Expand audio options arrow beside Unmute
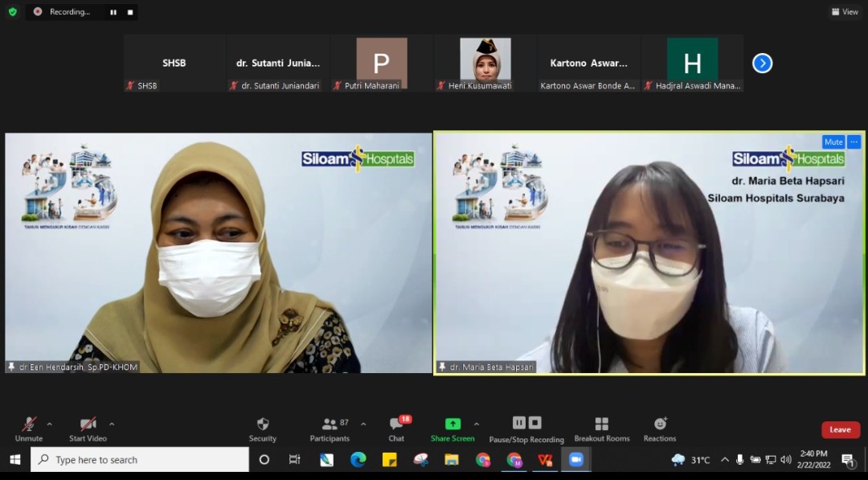Screen dimensions: 868x480 (x=50, y=424)
